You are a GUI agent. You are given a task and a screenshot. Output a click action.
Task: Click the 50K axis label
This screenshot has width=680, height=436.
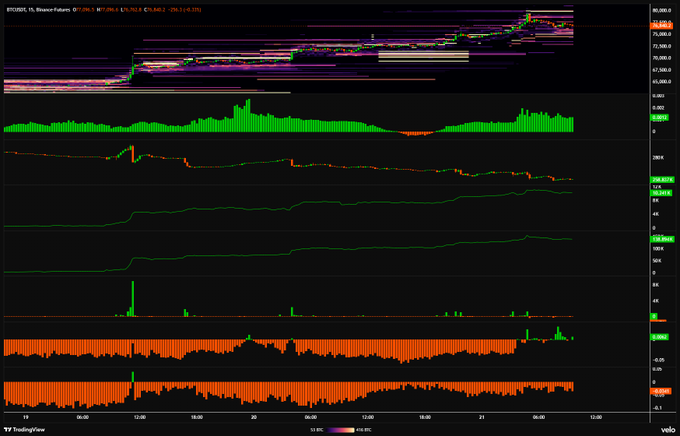pyautogui.click(x=657, y=261)
